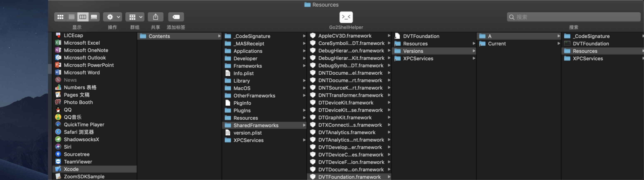Open the Versions folder
The height and width of the screenshot is (180, 644).
click(434, 51)
